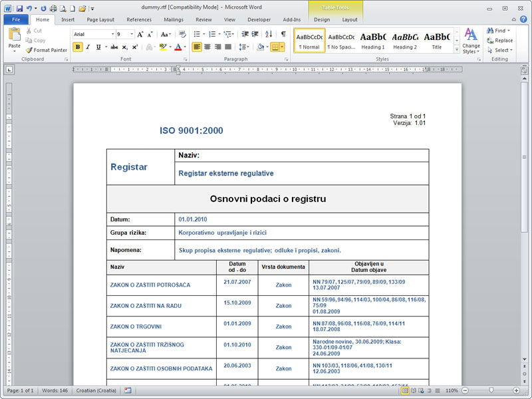The image size is (532, 399).
Task: Zoom in with plus button
Action: click(516, 390)
